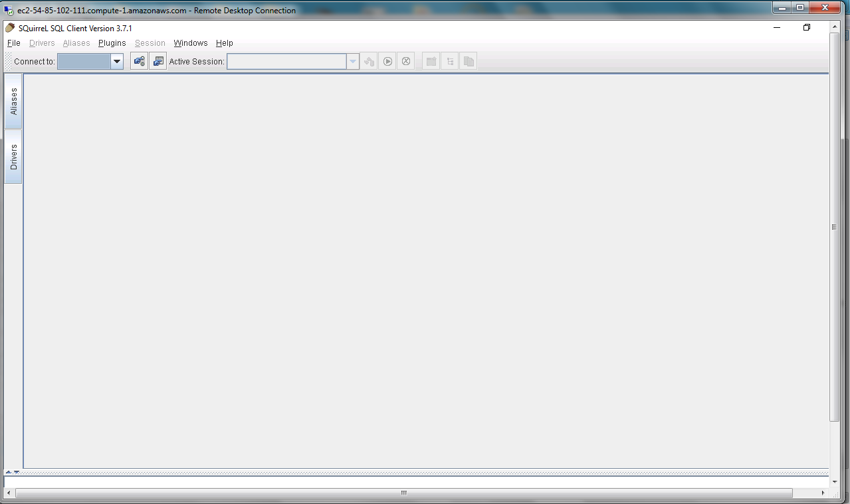The image size is (850, 504).
Task: Click the squirrel acorn application icon
Action: click(x=9, y=28)
